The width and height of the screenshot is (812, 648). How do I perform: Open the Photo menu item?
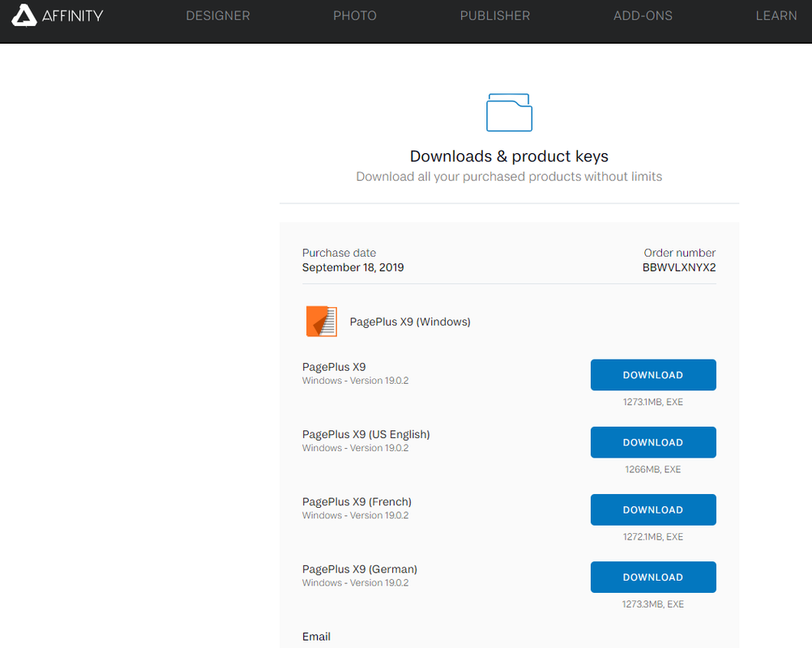click(355, 15)
